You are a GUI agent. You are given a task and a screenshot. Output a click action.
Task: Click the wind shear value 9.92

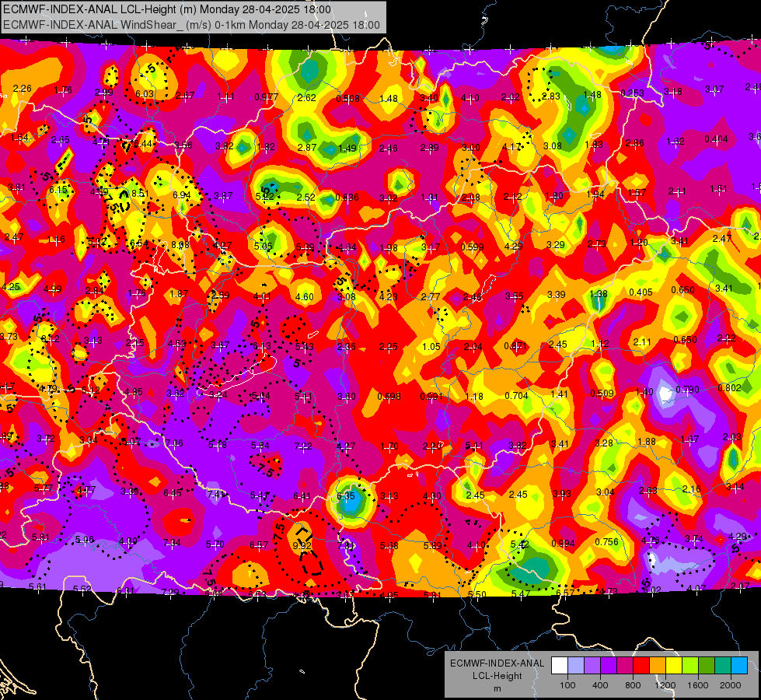coord(302,545)
